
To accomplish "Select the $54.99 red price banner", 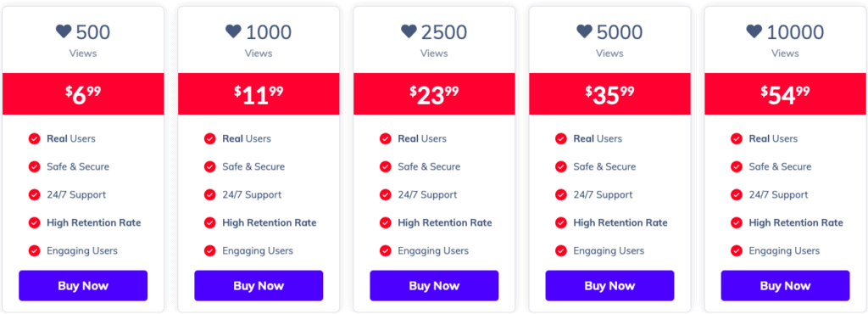I will tap(785, 93).
